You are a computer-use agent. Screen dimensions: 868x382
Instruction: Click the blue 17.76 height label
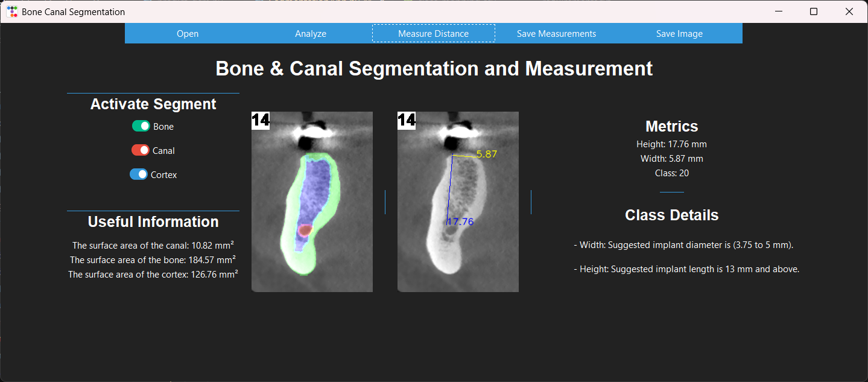(461, 221)
